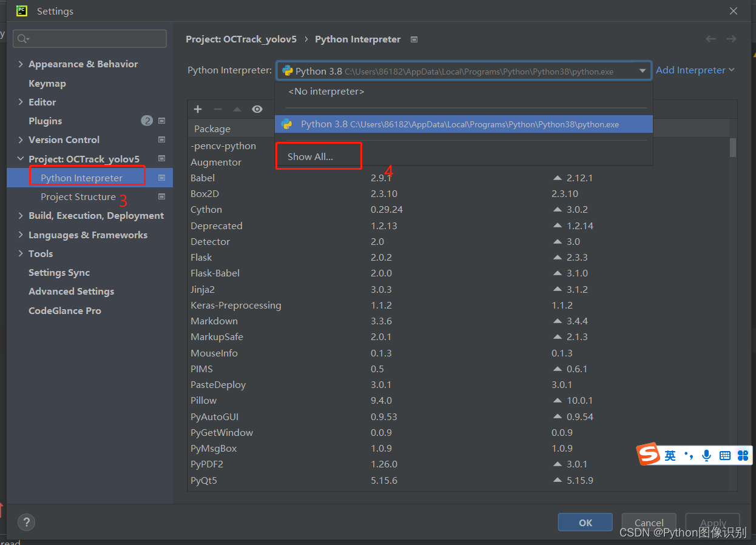The height and width of the screenshot is (545, 756).
Task: Click the OK button
Action: pos(585,523)
